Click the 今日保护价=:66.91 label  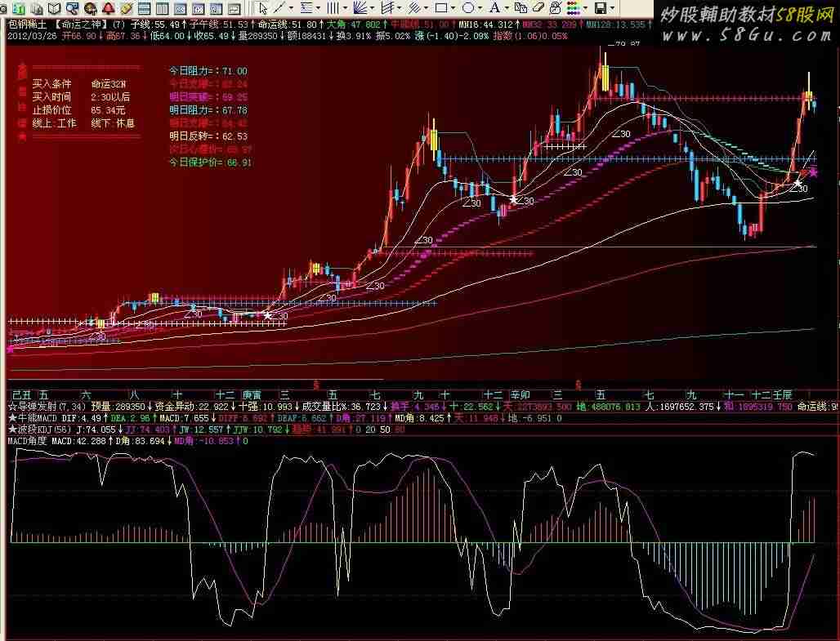coord(210,162)
